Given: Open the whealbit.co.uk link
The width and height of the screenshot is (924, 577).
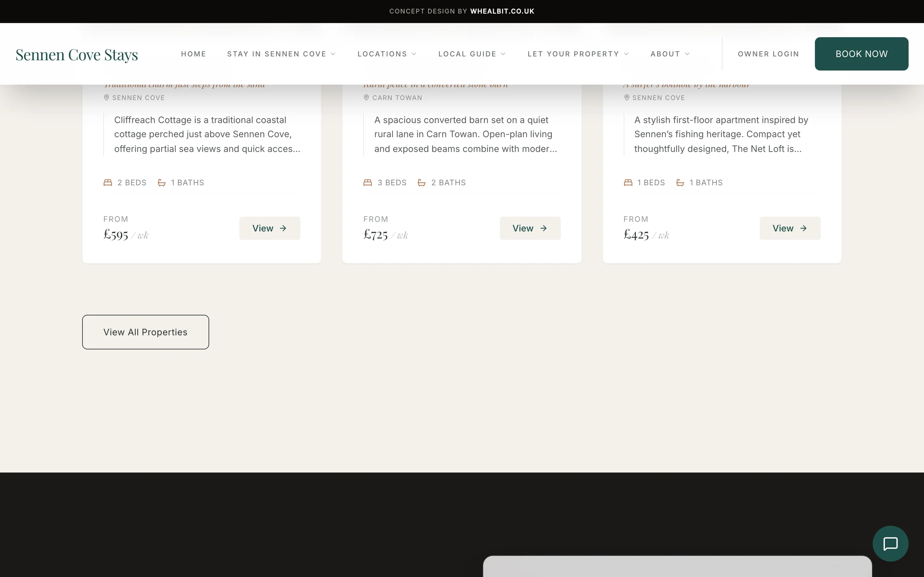Looking at the screenshot, I should [502, 11].
